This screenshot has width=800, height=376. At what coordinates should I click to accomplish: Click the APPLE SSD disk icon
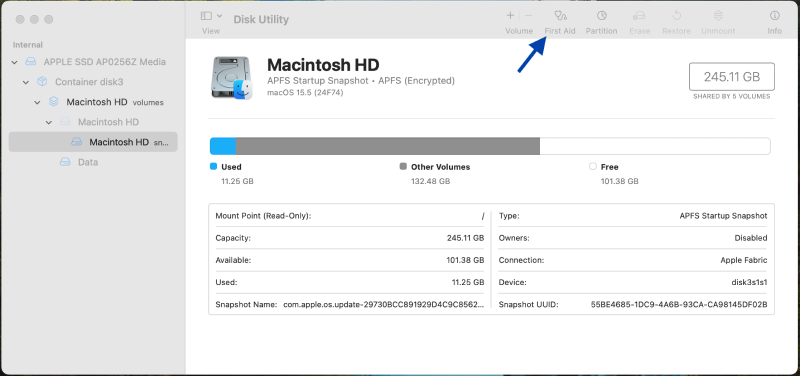point(31,62)
